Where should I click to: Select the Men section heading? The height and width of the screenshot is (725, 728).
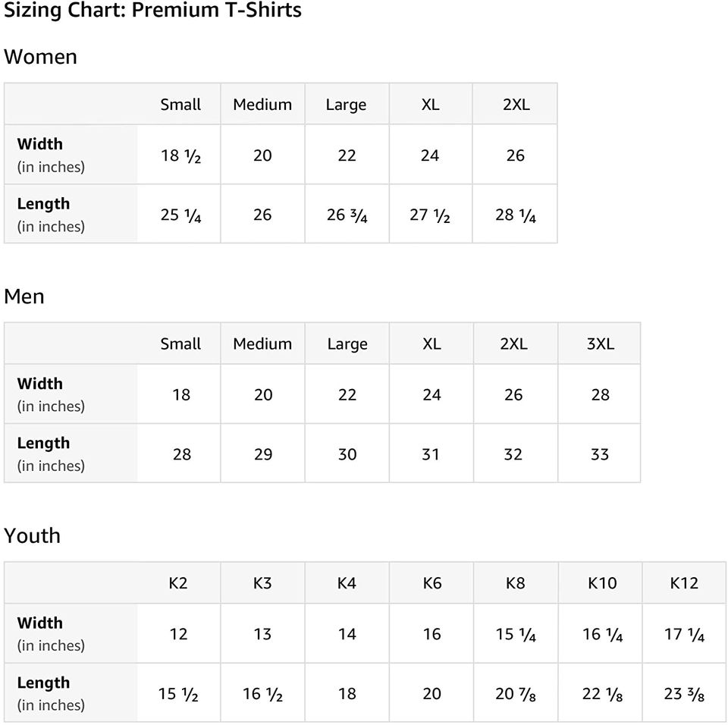[24, 297]
